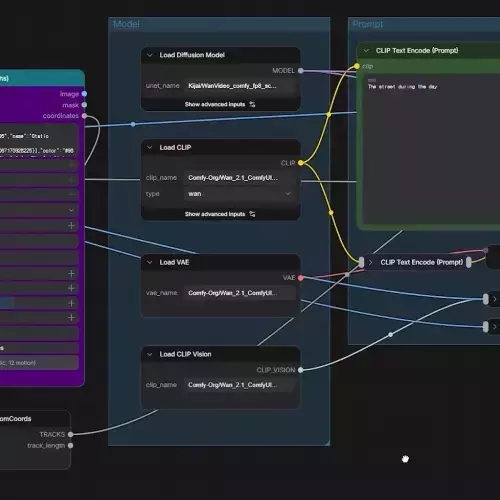This screenshot has height=500, width=500.
Task: Collapse the Load VAE node
Action: click(150, 262)
